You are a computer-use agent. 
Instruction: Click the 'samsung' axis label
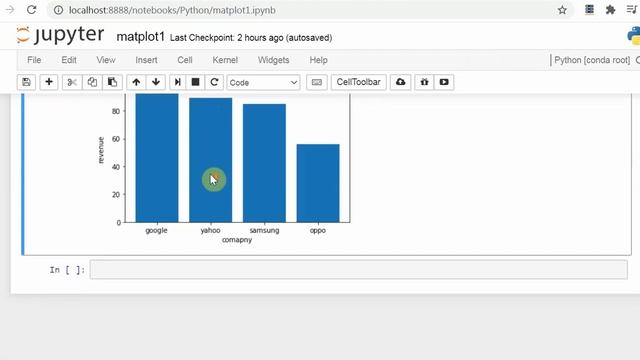tap(264, 231)
